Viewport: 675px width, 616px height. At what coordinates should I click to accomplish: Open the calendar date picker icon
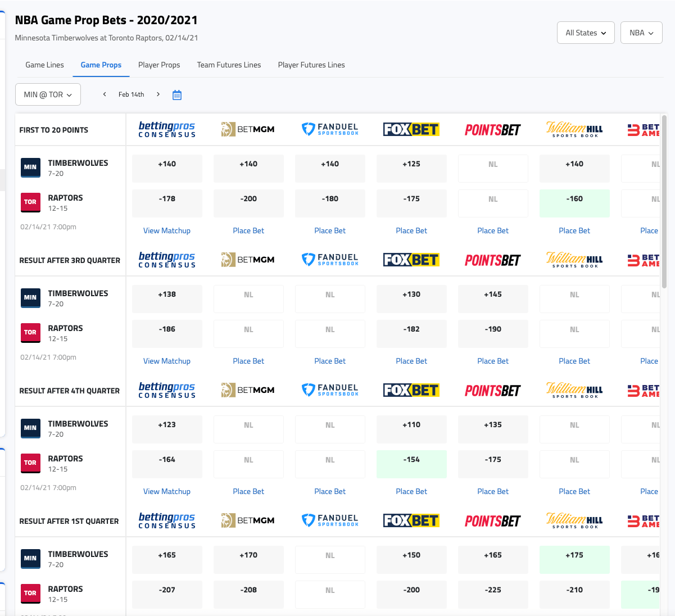tap(177, 94)
